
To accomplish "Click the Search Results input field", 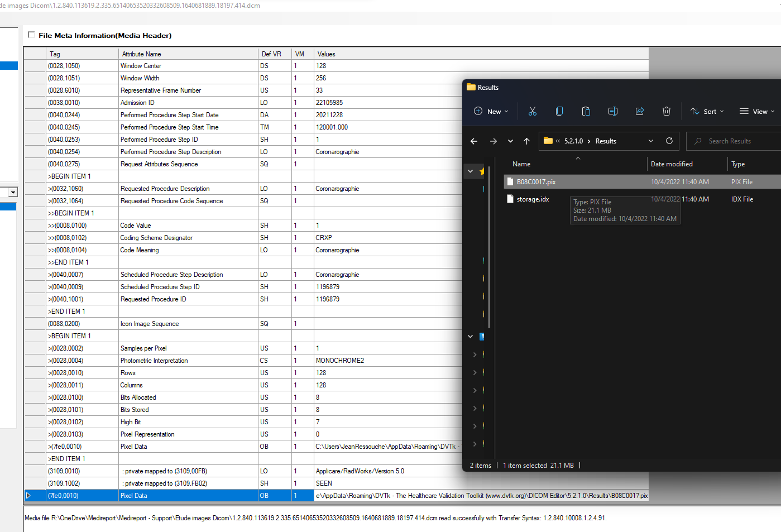I will tap(734, 141).
